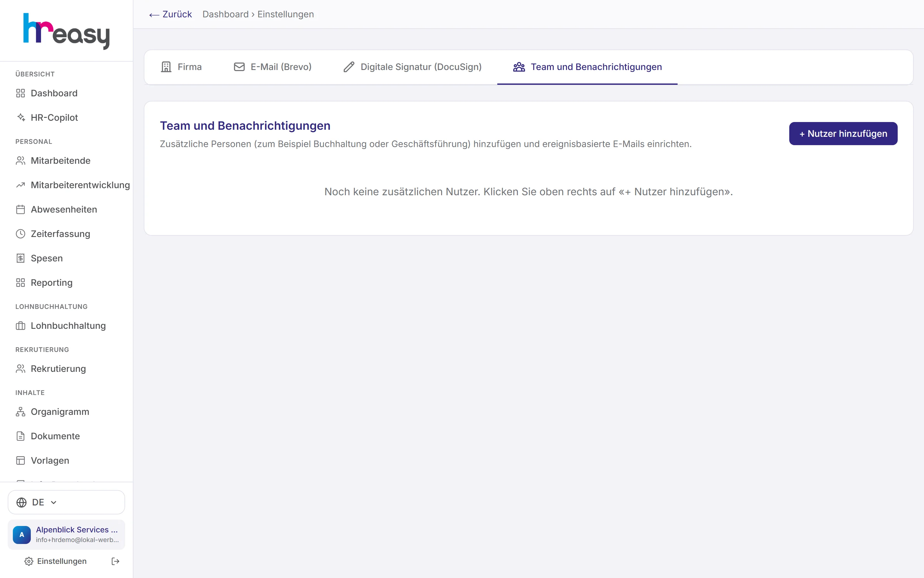Click the 'Noch keine zusätzlichen Nutzer' message
The image size is (924, 578).
tap(528, 192)
